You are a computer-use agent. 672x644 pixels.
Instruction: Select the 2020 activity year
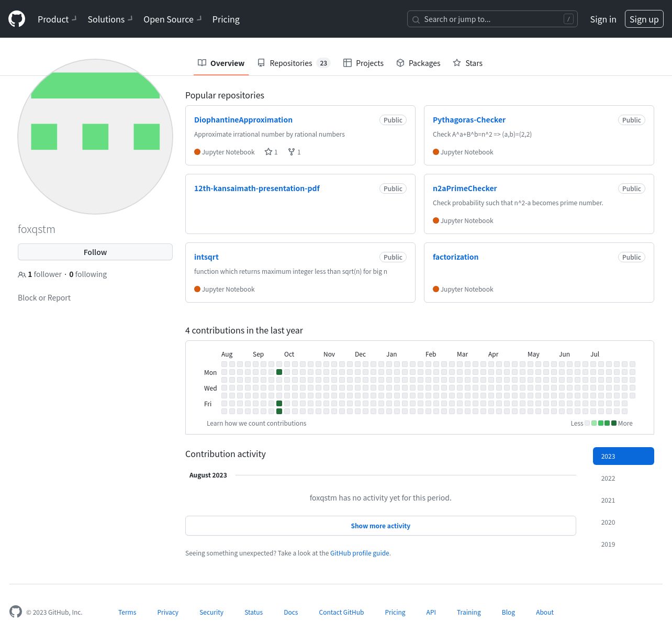(x=623, y=522)
